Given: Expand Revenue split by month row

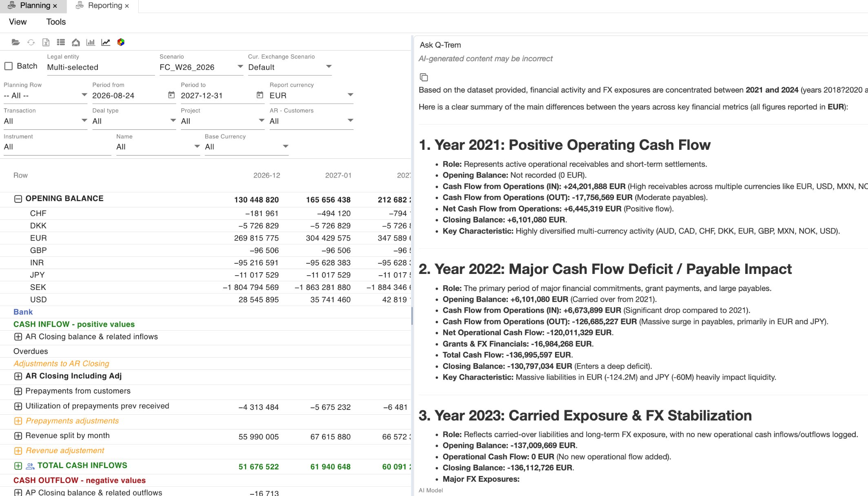Looking at the screenshot, I should point(18,436).
